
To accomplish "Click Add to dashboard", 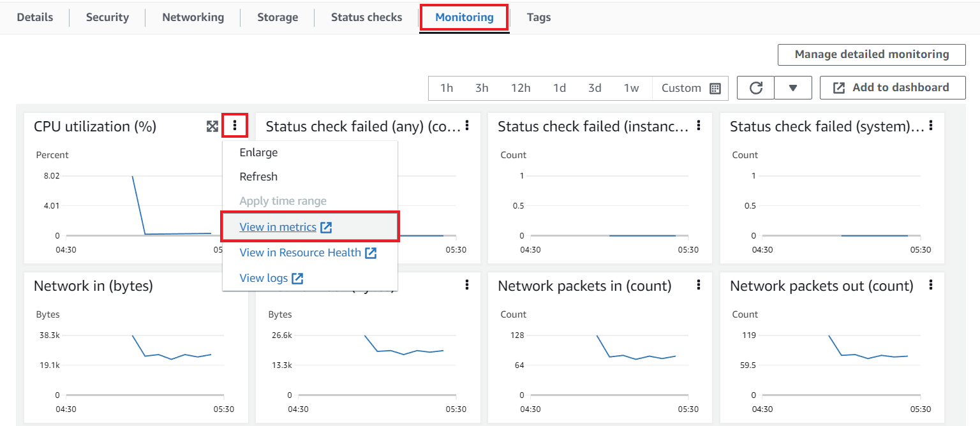I will tap(900, 87).
